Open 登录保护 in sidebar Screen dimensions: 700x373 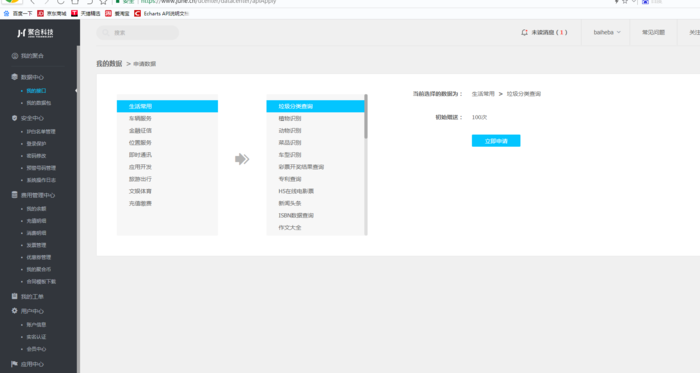pos(36,144)
